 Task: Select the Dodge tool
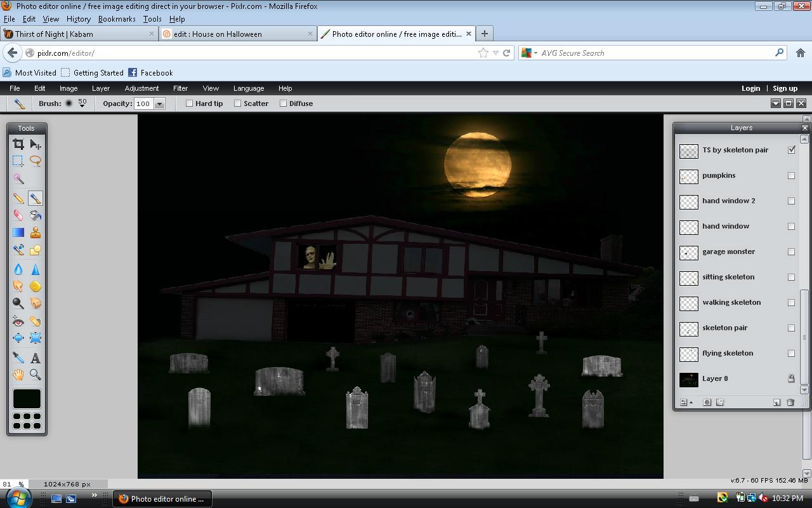(x=18, y=304)
